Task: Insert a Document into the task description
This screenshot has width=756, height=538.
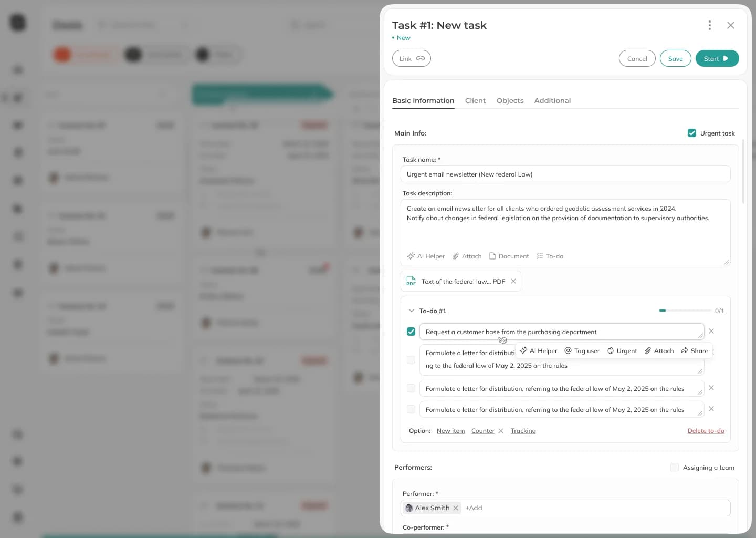Action: [x=509, y=256]
